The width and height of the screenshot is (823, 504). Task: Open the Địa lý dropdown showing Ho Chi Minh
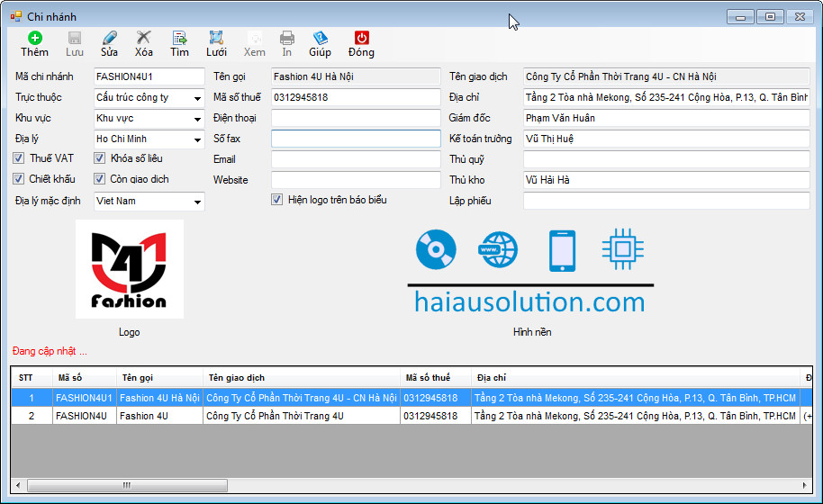(x=197, y=139)
